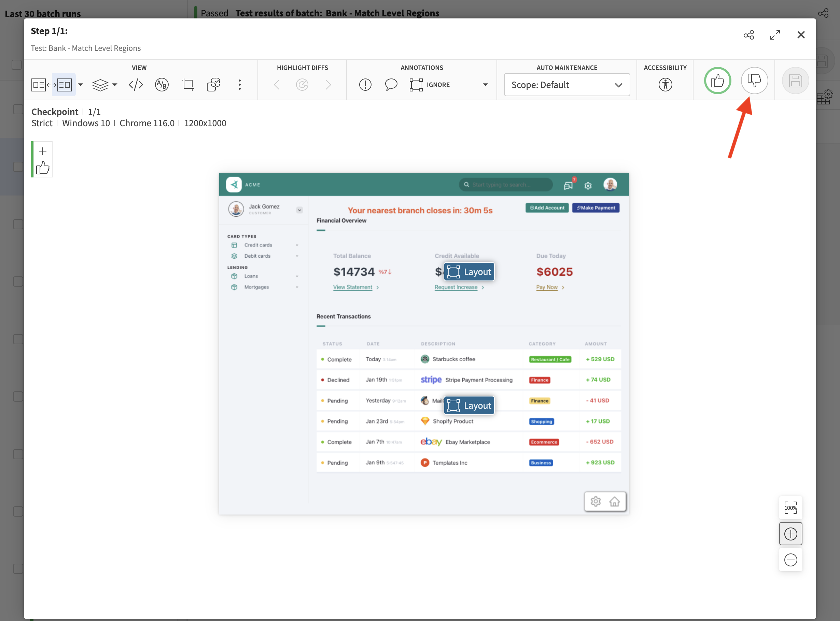Expand the View mode more options menu

[x=239, y=84]
